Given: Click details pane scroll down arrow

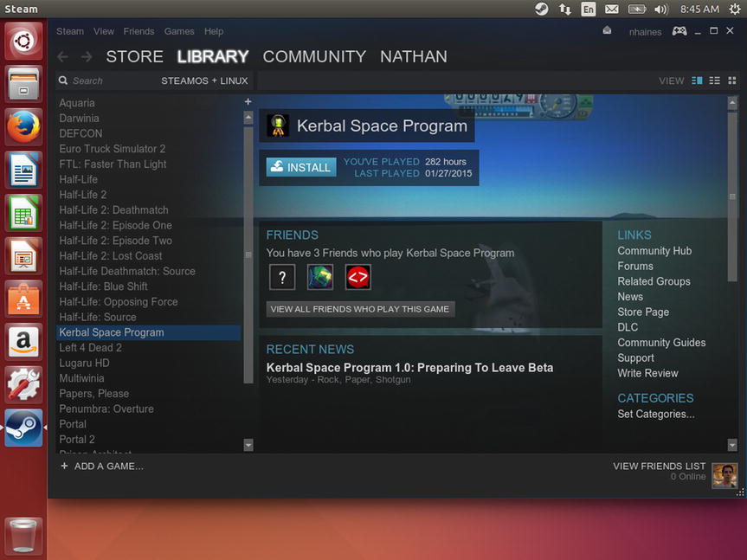Looking at the screenshot, I should (732, 445).
